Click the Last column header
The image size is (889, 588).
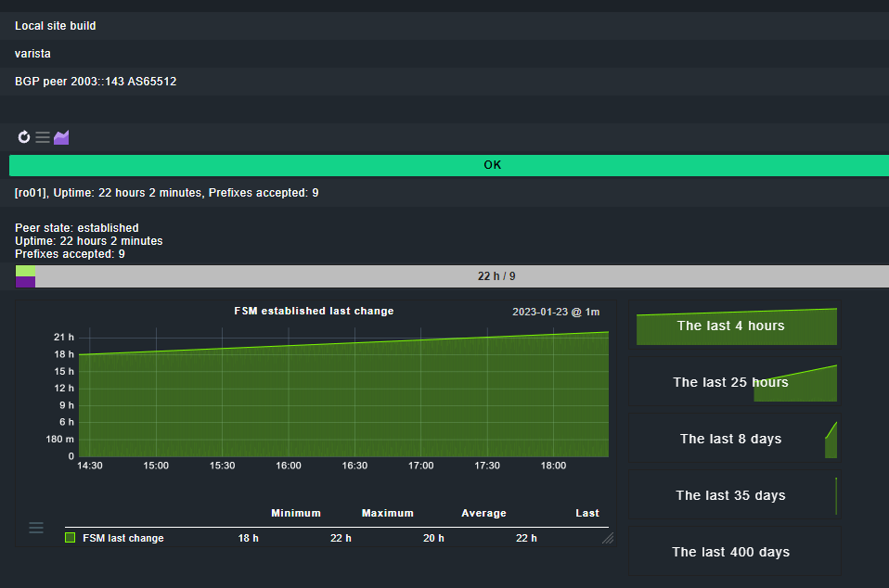click(587, 513)
